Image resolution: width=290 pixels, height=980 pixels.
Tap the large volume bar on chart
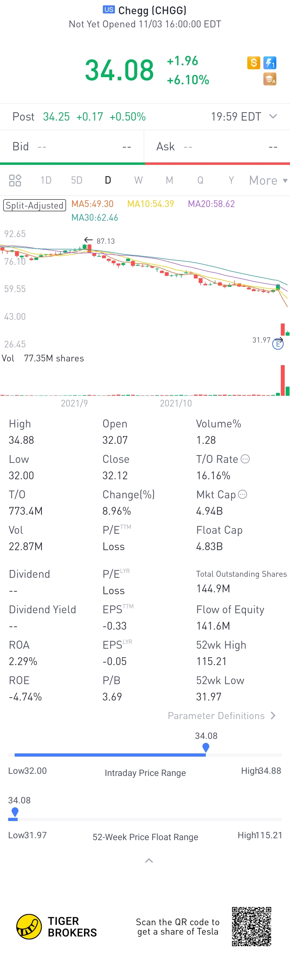pyautogui.click(x=283, y=380)
